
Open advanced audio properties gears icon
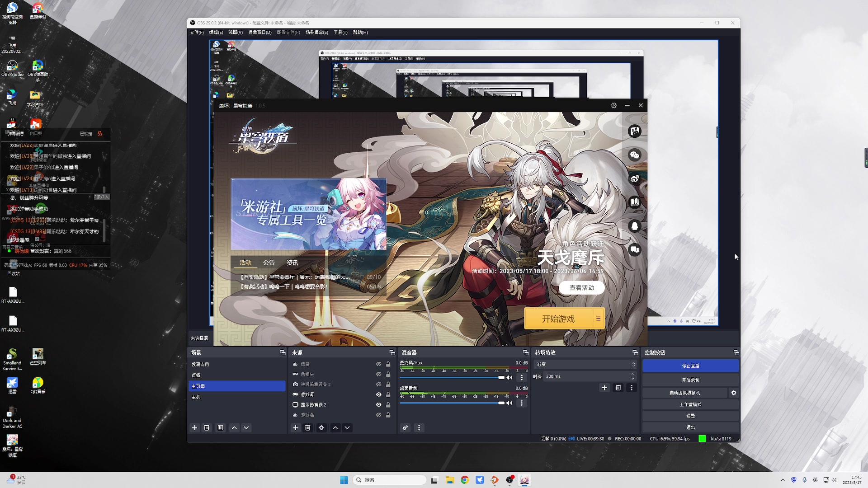(x=406, y=428)
